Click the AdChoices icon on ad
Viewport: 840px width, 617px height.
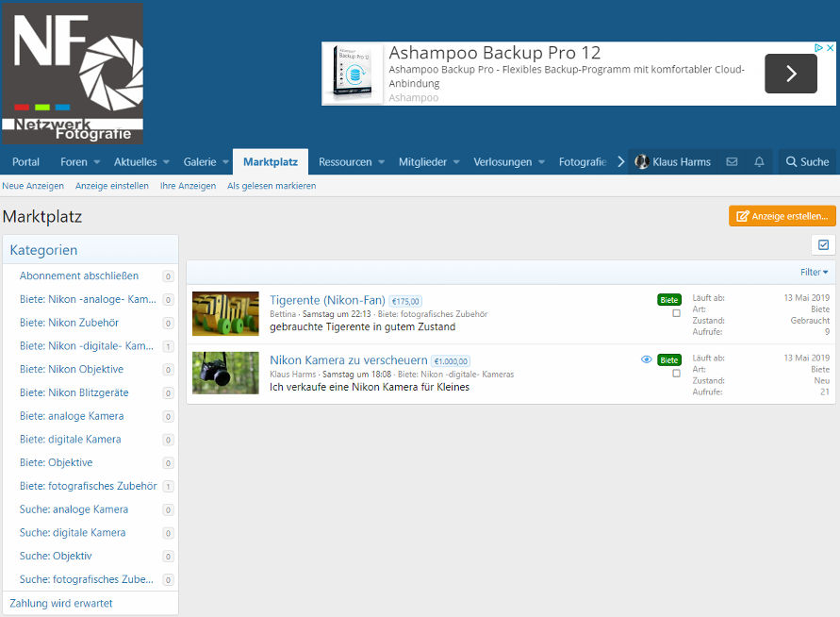(818, 48)
